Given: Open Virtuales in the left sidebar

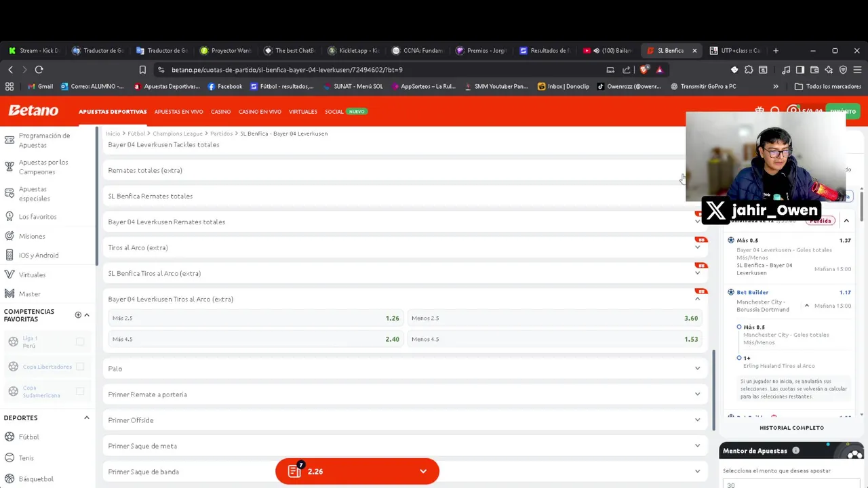Looking at the screenshot, I should point(32,274).
